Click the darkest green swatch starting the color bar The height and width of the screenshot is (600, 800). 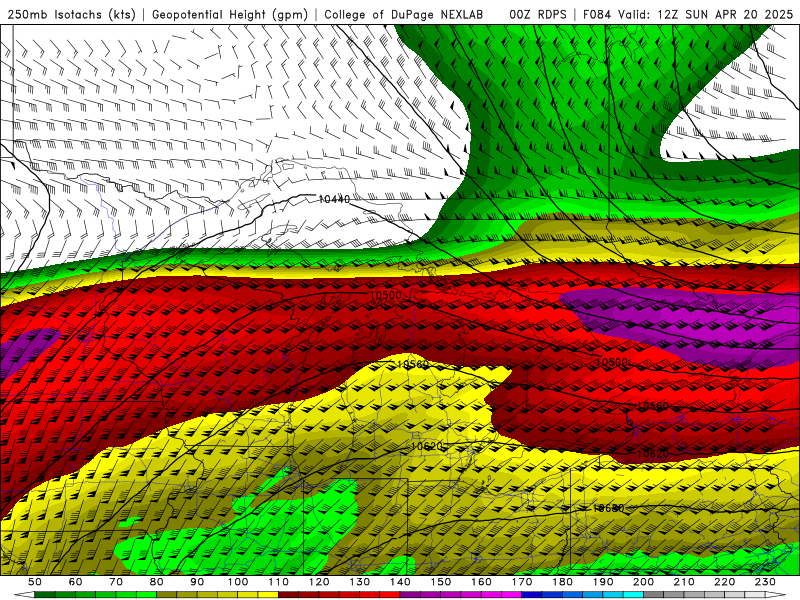click(x=44, y=594)
